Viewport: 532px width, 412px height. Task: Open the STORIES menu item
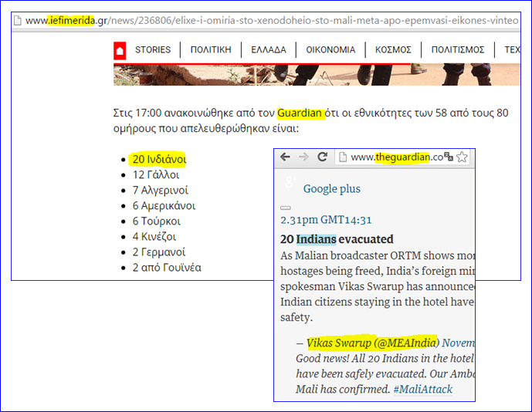153,50
